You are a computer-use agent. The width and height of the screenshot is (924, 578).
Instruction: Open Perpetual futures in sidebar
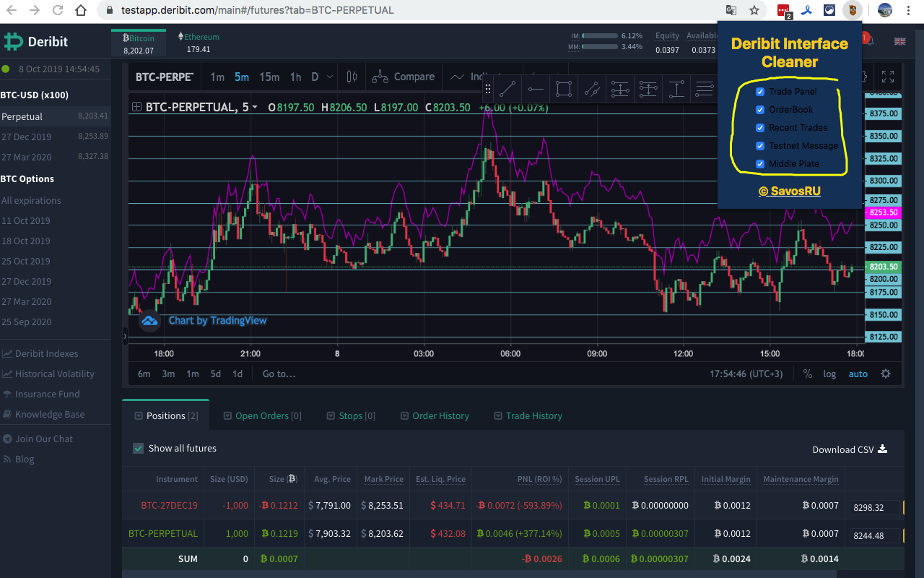tap(55, 116)
